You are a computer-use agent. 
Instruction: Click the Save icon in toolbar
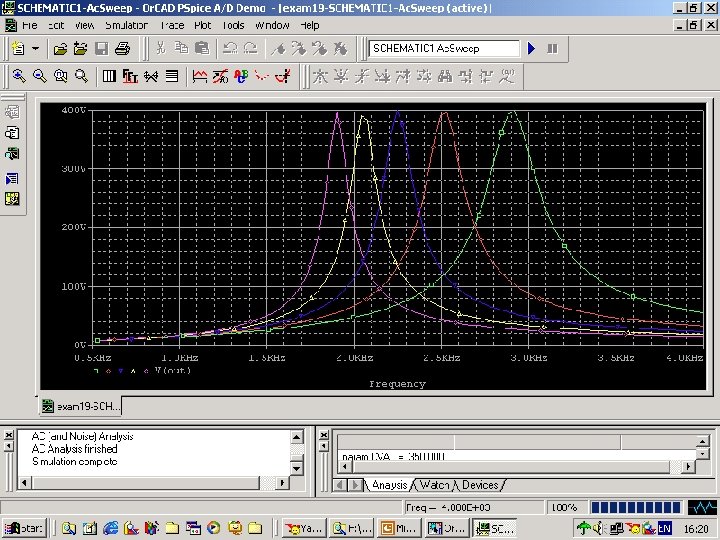click(100, 48)
